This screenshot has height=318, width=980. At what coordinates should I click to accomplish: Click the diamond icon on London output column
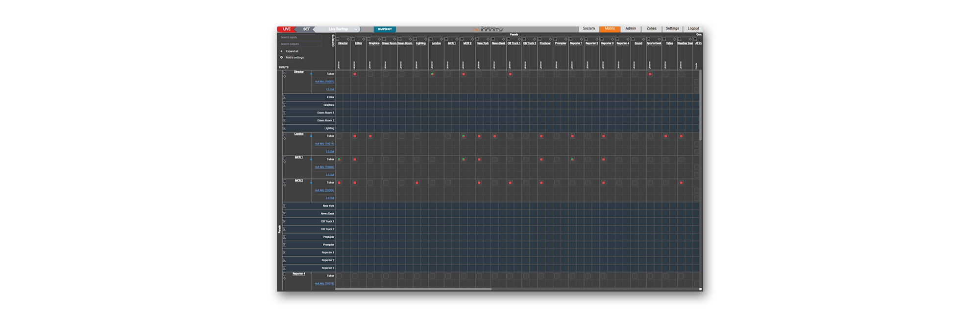(441, 39)
